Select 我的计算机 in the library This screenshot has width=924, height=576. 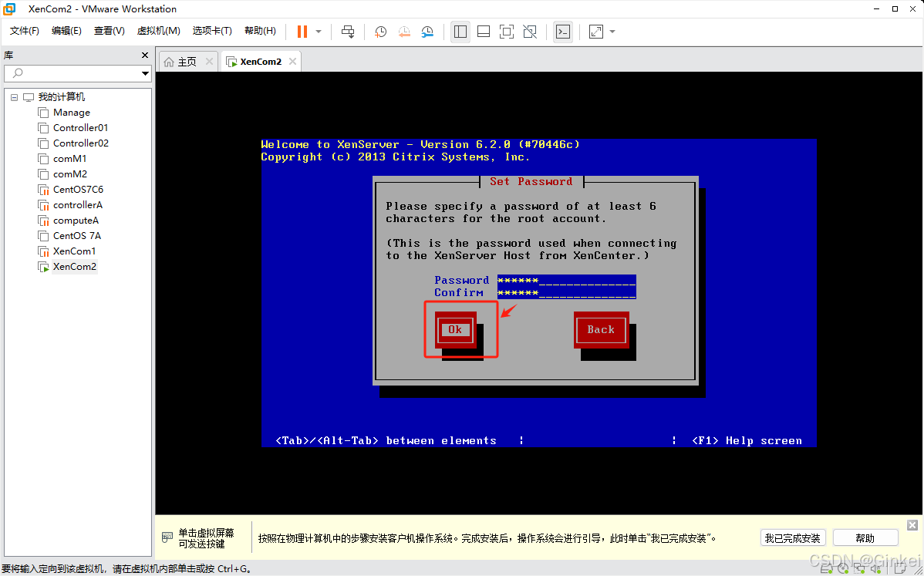click(61, 96)
